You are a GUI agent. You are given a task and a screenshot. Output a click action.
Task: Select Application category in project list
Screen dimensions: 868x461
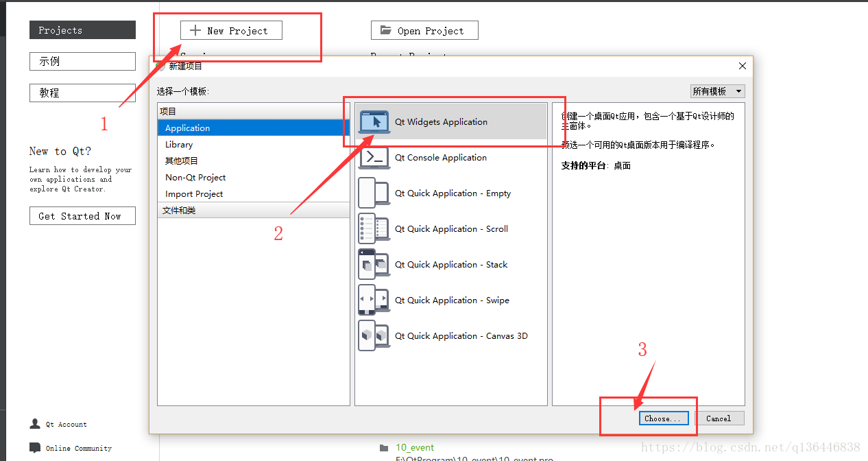pyautogui.click(x=254, y=128)
